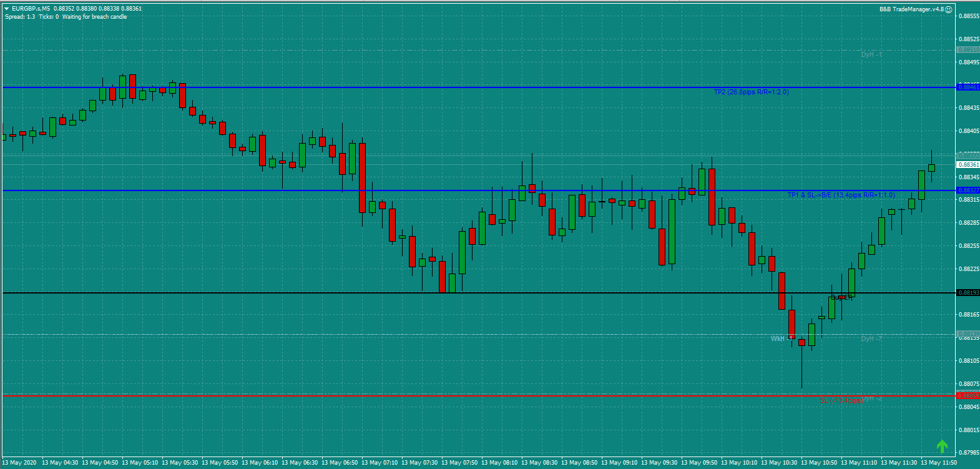Click the 0.88015 price scale label
The height and width of the screenshot is (469, 980).
(968, 430)
